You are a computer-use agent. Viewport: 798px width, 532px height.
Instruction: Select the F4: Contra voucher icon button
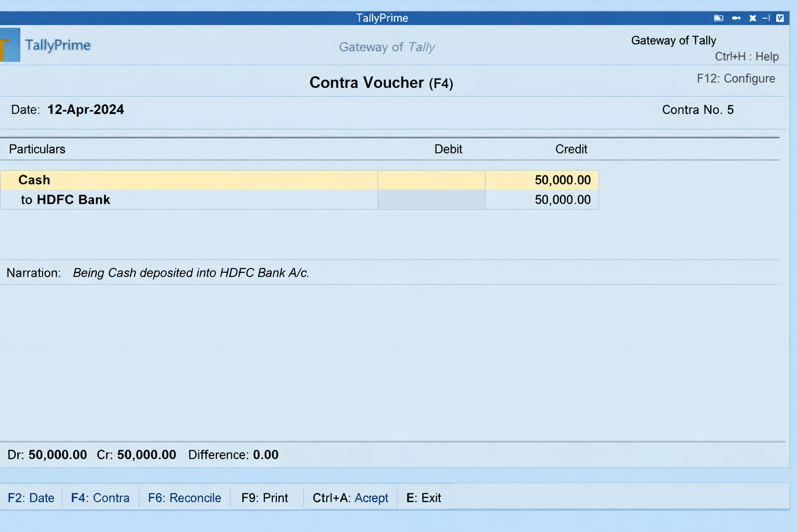[x=100, y=498]
